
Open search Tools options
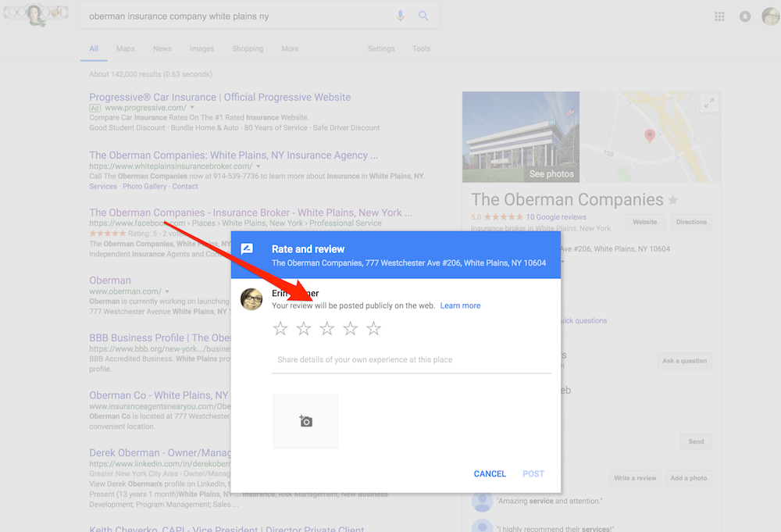point(422,48)
